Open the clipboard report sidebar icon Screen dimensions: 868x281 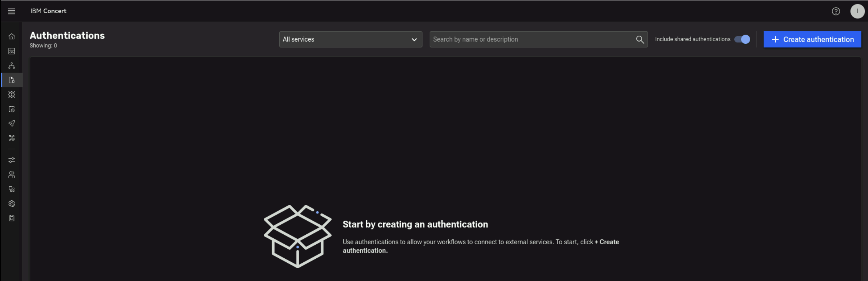[x=12, y=218]
